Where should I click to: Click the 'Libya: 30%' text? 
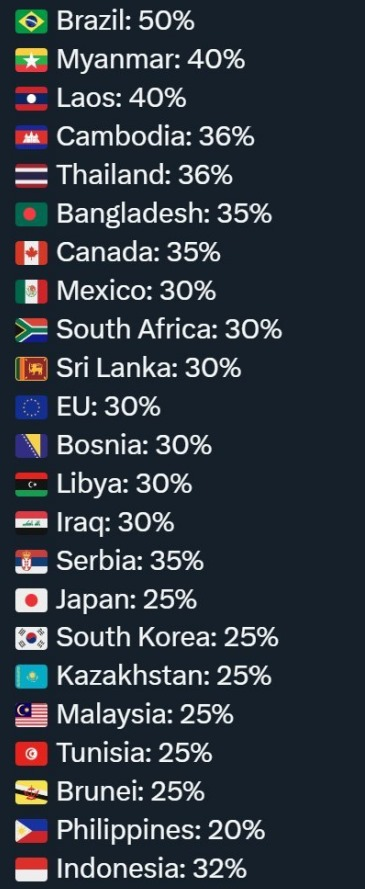(124, 484)
